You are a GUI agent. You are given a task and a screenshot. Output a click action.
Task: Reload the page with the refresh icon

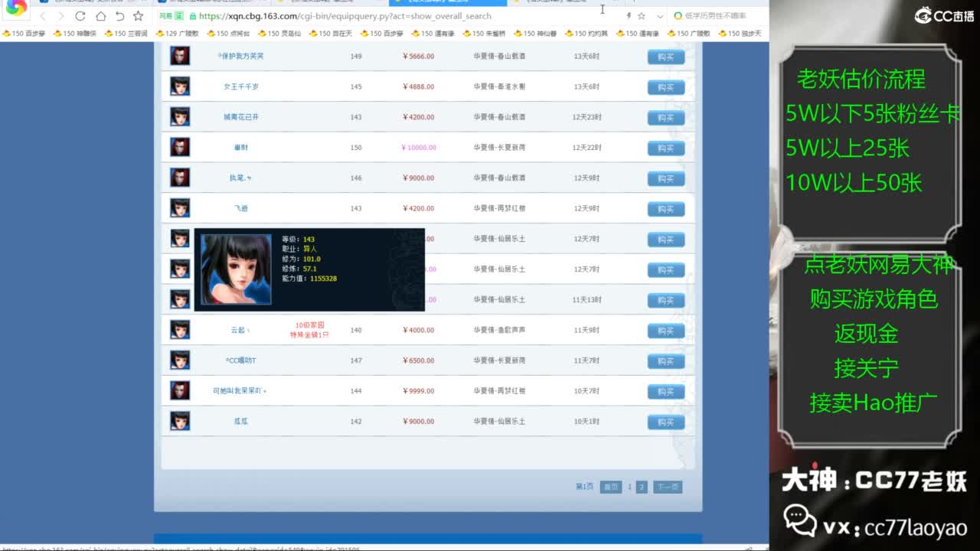(x=80, y=16)
